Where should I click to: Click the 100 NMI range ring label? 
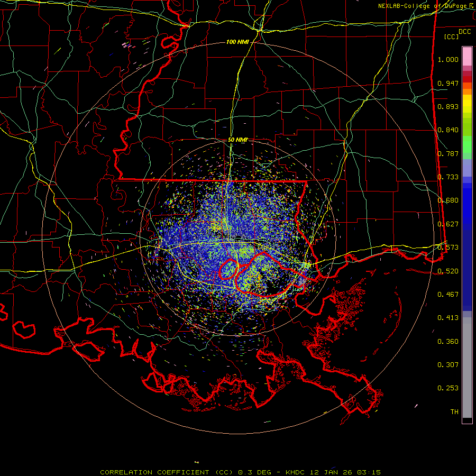(x=237, y=42)
